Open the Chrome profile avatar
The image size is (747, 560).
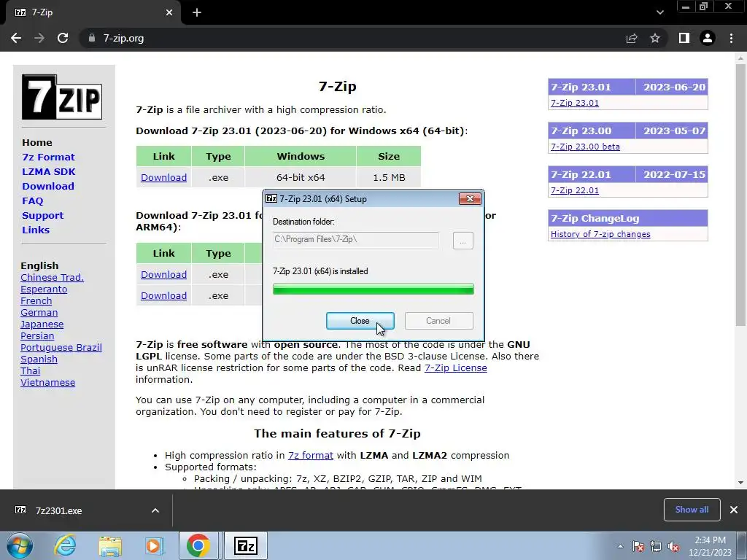(x=708, y=38)
